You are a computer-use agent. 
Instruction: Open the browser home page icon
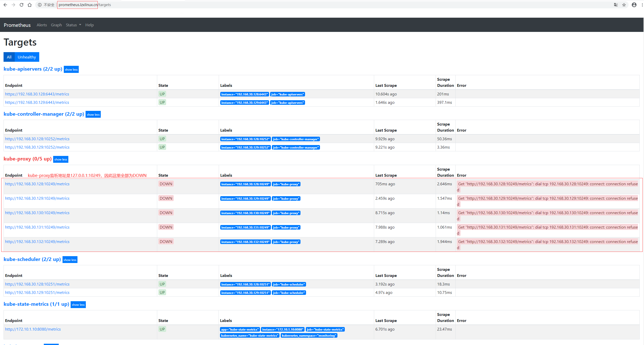click(x=30, y=5)
